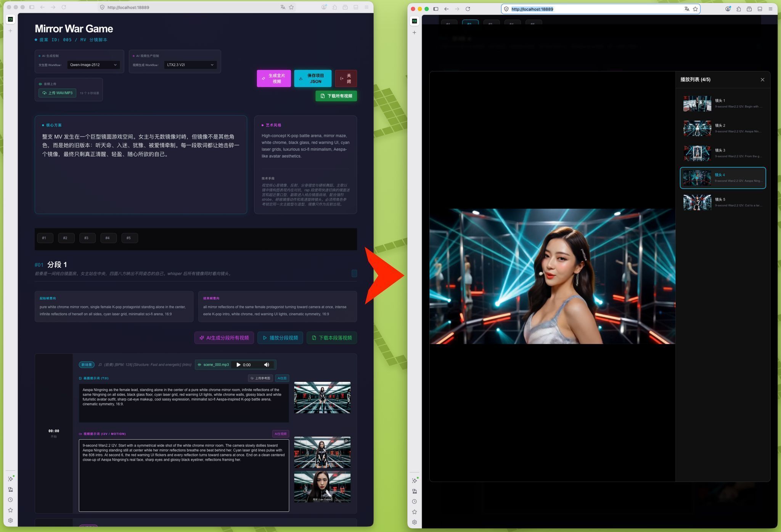Go back in the right browser window

click(446, 9)
